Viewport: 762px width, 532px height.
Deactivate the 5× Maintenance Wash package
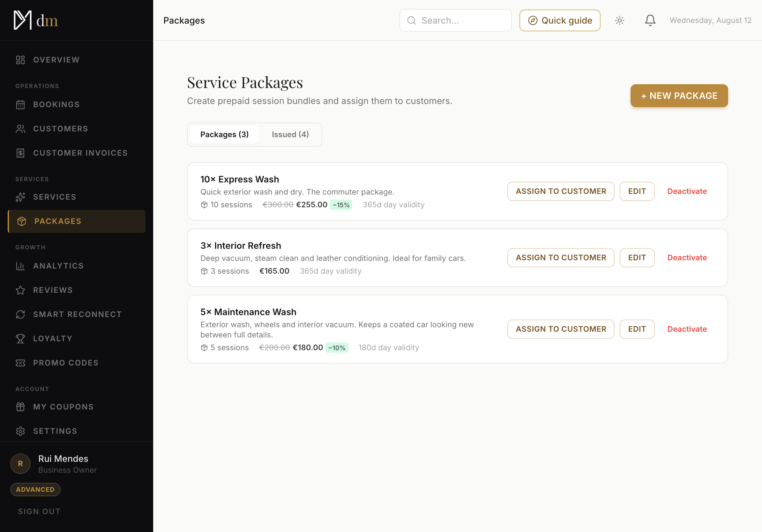(687, 329)
